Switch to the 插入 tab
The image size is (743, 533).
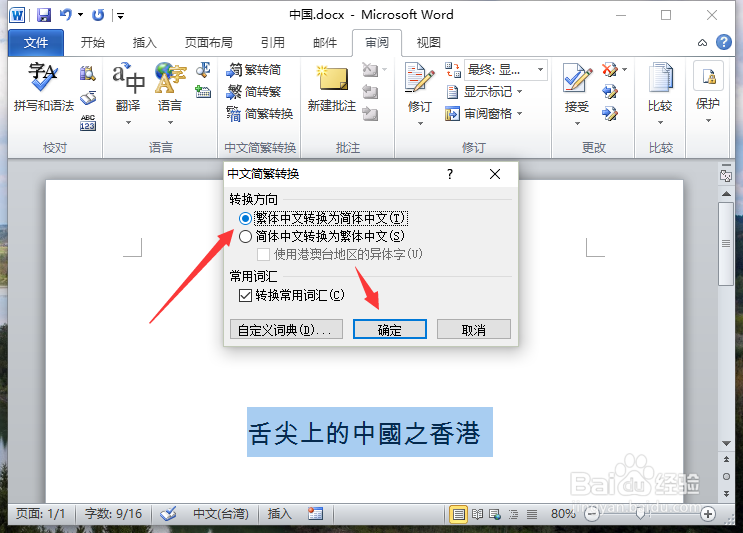pyautogui.click(x=145, y=43)
